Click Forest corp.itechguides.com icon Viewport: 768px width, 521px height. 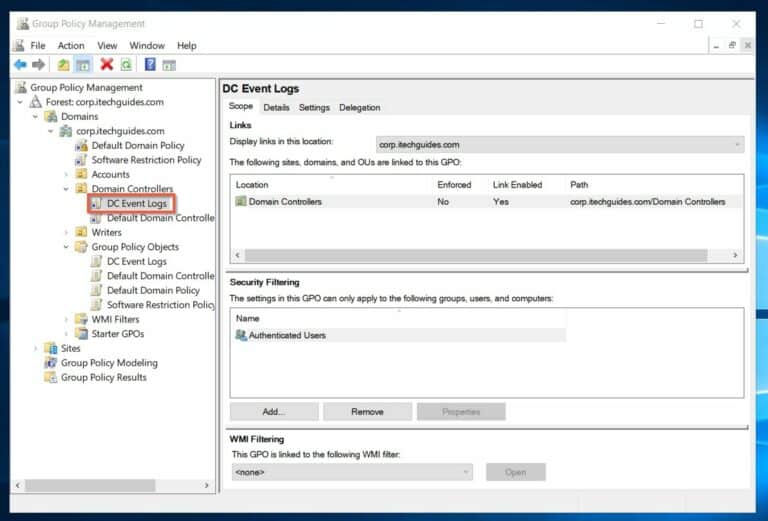coord(36,102)
